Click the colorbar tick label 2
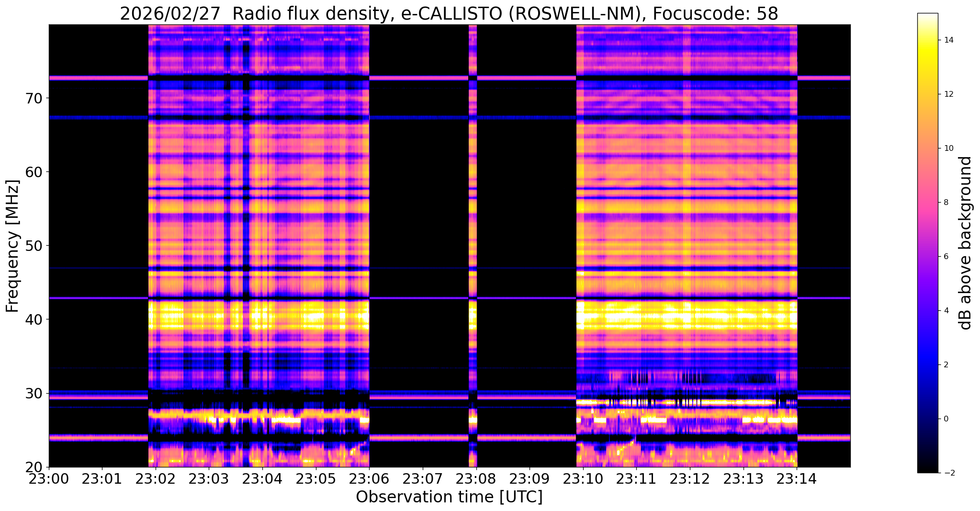This screenshot has height=511, width=980. pyautogui.click(x=946, y=364)
